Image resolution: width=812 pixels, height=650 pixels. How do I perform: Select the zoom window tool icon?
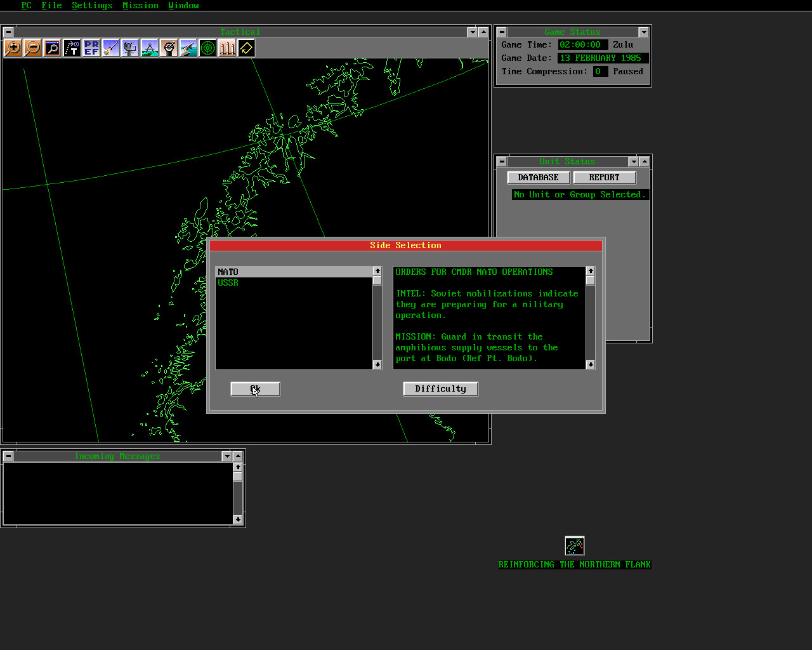coord(52,48)
